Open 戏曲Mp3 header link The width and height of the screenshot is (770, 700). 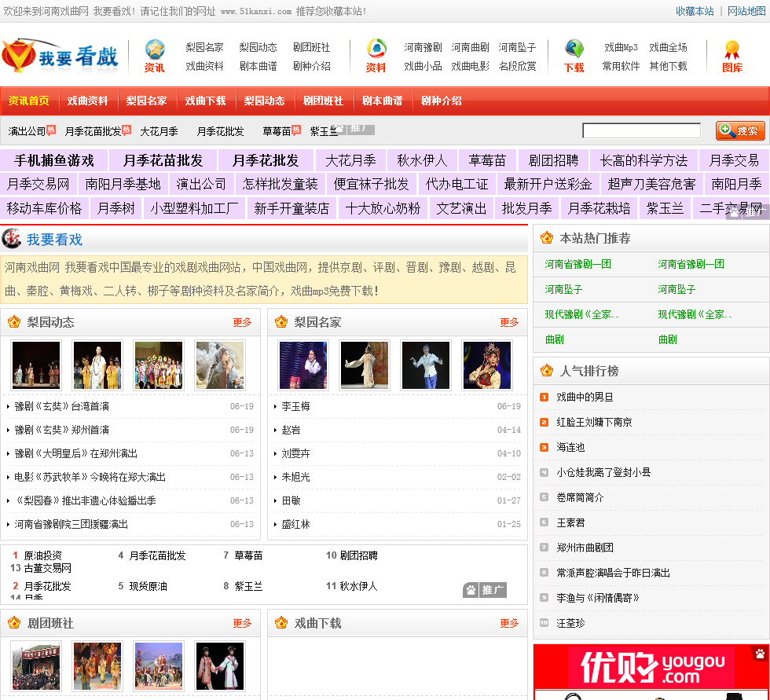coord(621,47)
